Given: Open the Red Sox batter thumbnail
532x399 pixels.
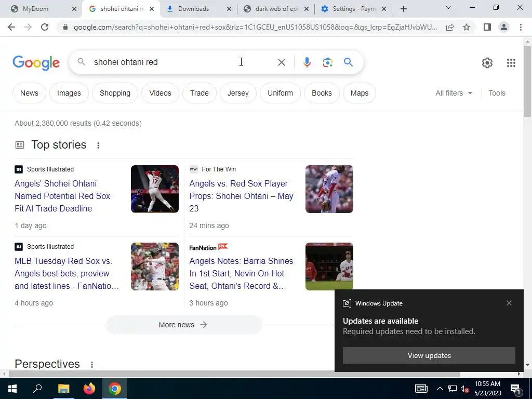Looking at the screenshot, I should click(155, 267).
